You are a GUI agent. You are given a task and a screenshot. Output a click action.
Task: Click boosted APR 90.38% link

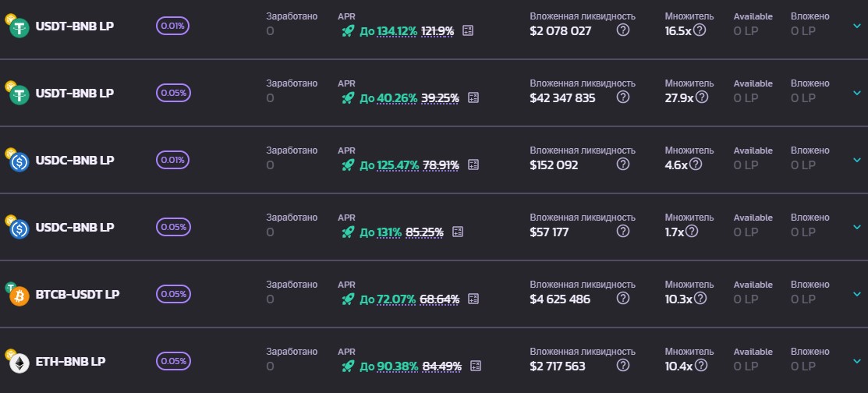(x=397, y=366)
